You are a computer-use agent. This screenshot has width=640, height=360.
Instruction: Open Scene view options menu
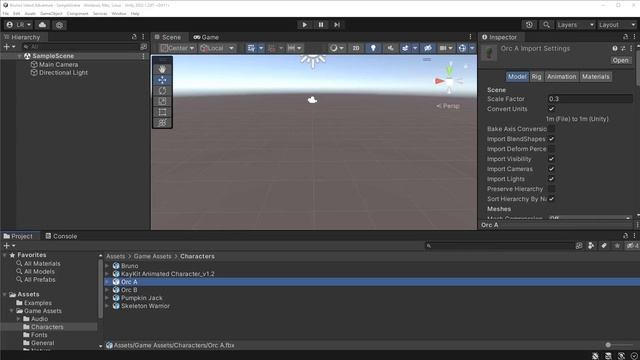click(470, 37)
